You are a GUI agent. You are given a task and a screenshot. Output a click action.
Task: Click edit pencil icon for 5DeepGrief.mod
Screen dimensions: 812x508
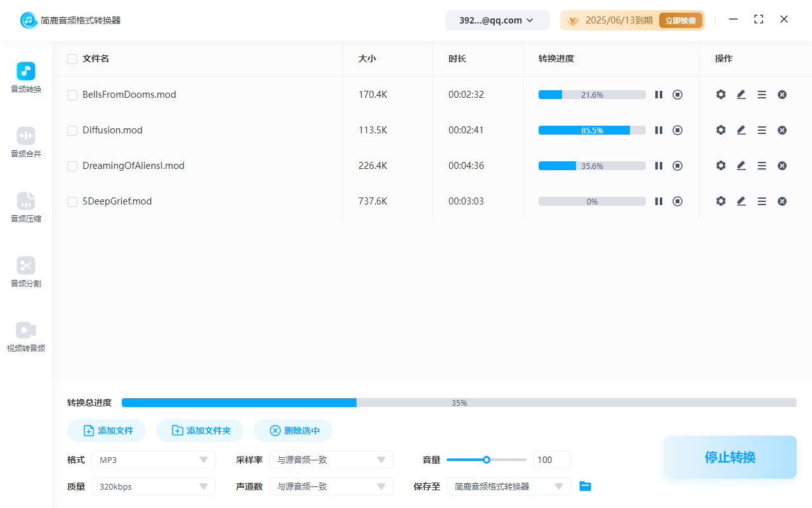click(741, 201)
